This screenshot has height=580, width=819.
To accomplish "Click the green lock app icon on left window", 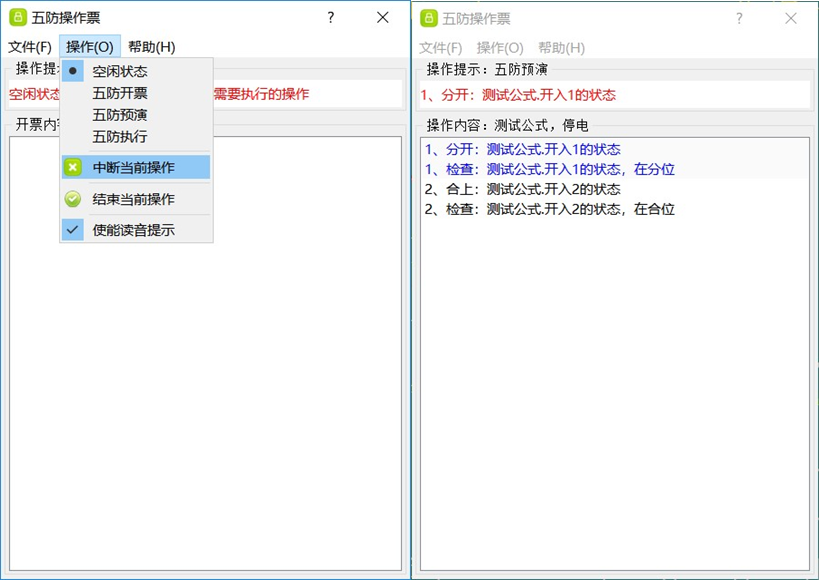I will [x=16, y=16].
